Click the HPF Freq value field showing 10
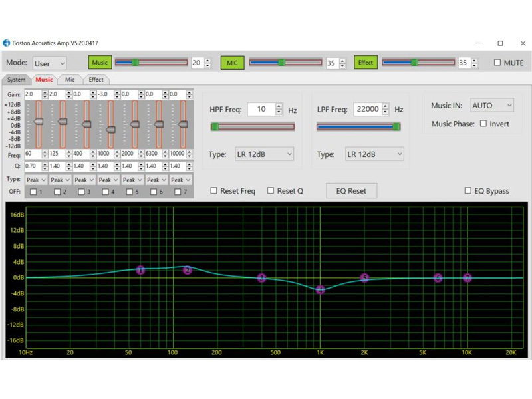532x399 pixels. (x=261, y=109)
